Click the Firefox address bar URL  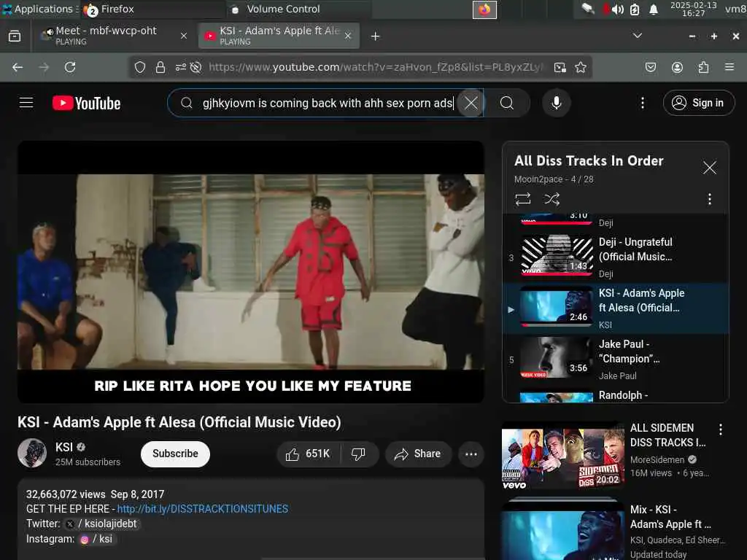tap(376, 67)
